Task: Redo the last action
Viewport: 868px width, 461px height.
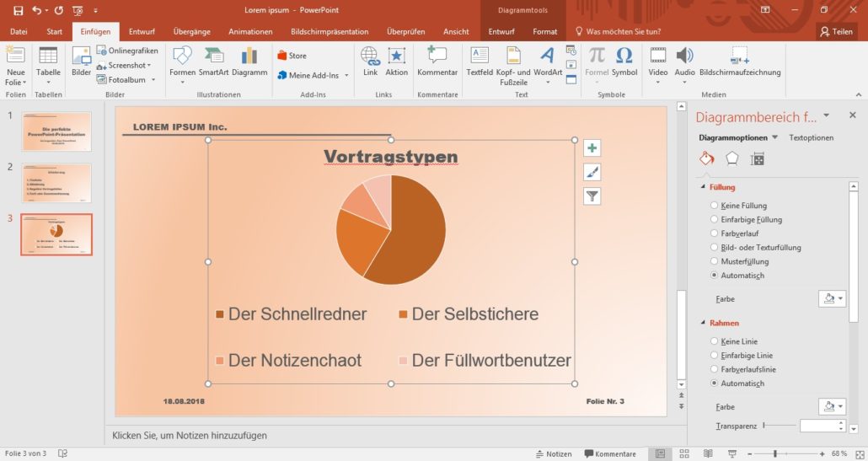Action: (x=59, y=10)
